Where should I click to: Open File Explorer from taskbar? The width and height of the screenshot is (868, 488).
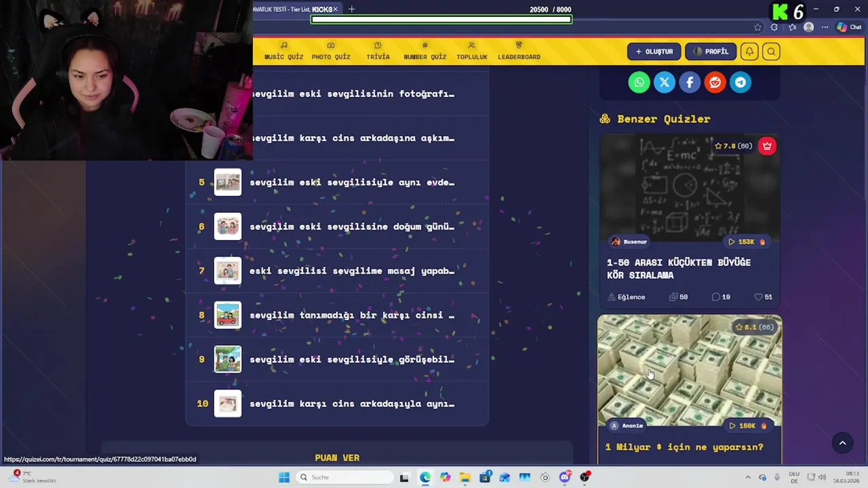coord(465,477)
